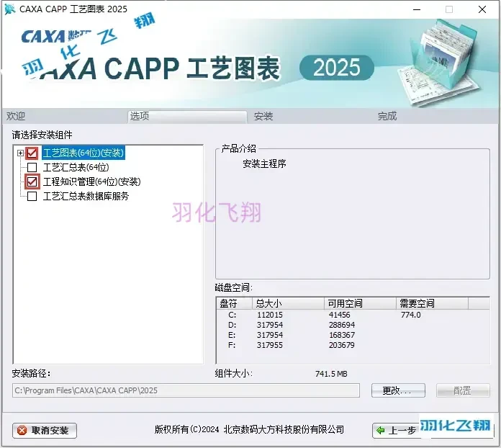Click the 288694 available space value
This screenshot has height=448, width=501.
point(342,325)
